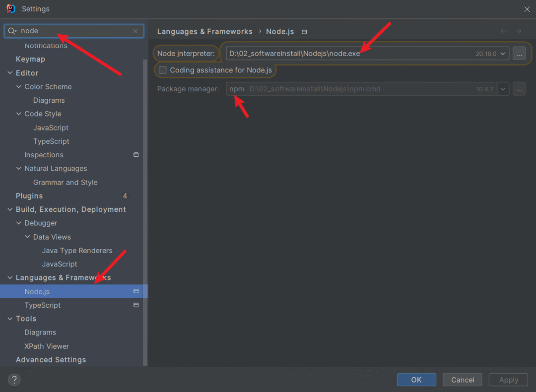Click project-level icon beside Node.js breadcrumb
The image size is (536, 392).
click(x=304, y=32)
